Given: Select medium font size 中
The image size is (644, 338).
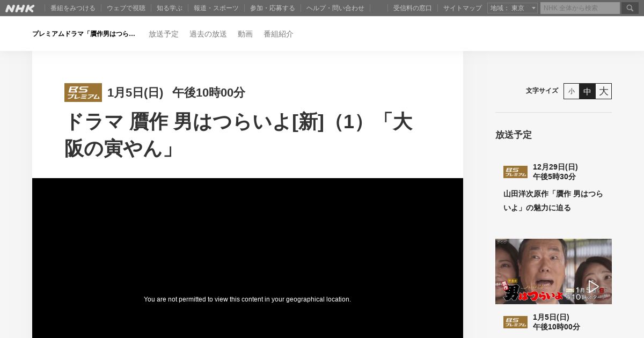Looking at the screenshot, I should pyautogui.click(x=587, y=91).
